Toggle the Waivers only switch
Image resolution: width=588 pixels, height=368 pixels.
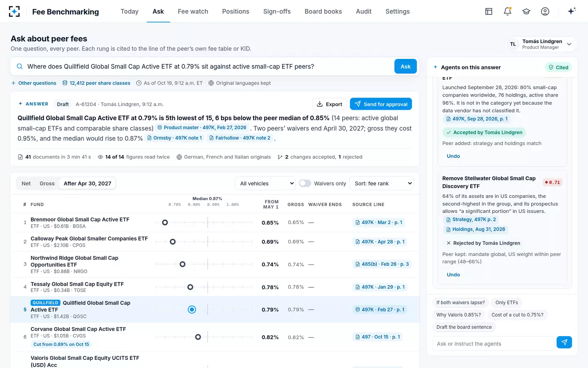click(305, 183)
